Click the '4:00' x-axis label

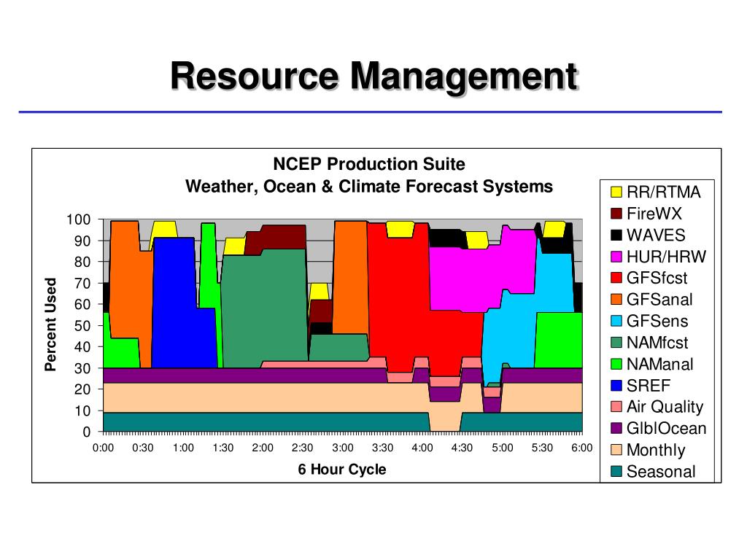click(x=422, y=448)
